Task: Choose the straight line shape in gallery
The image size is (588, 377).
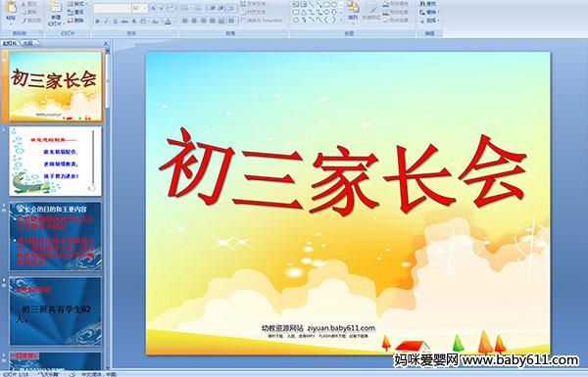Action: 312,5
